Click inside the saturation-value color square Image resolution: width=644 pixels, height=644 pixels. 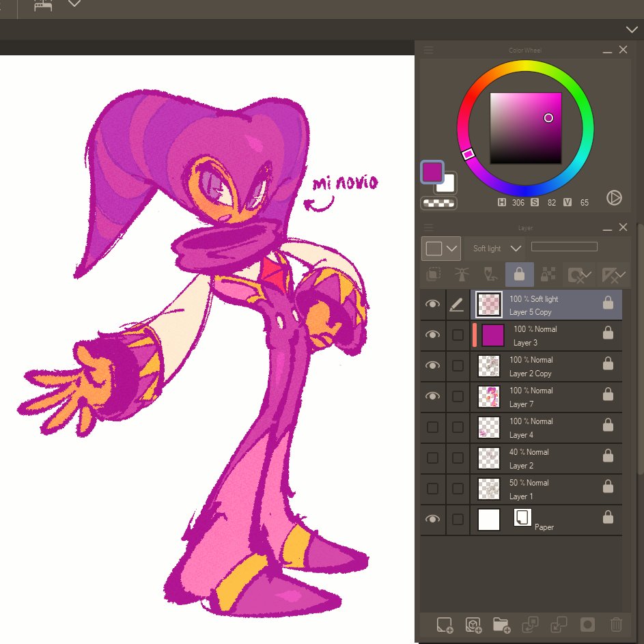525,128
